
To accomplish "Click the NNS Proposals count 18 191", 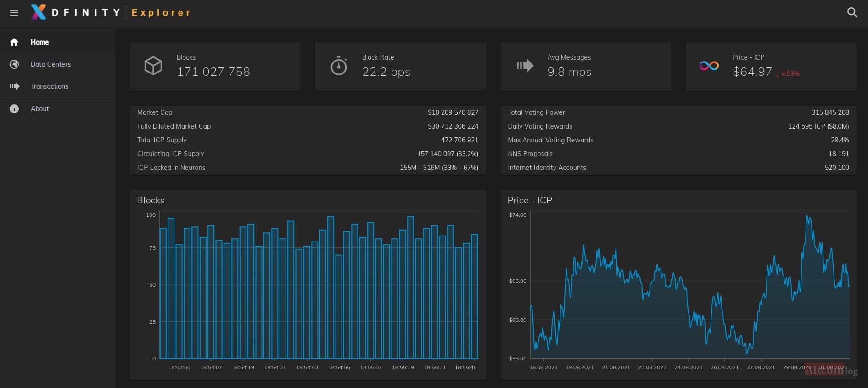I will click(839, 154).
